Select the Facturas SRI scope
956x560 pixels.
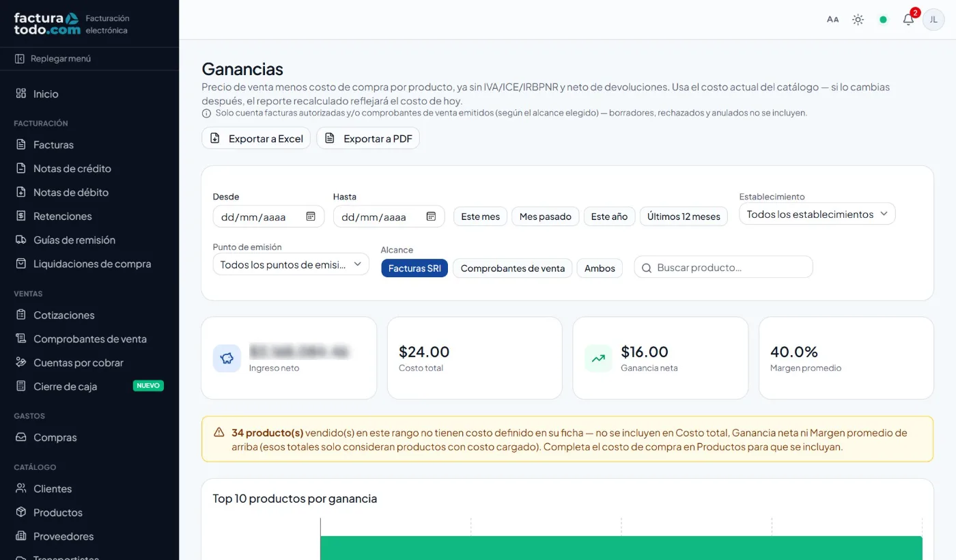tap(414, 268)
